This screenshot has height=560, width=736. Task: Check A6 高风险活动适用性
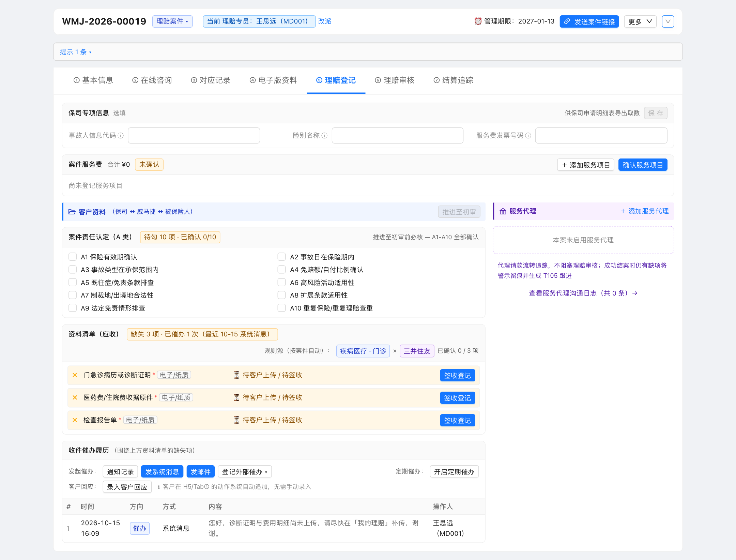tap(281, 282)
